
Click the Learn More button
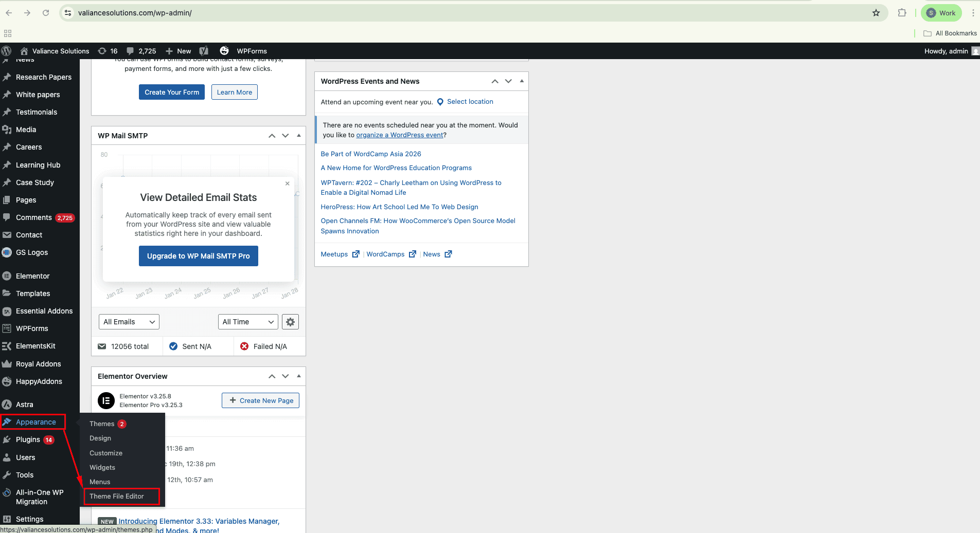click(235, 92)
